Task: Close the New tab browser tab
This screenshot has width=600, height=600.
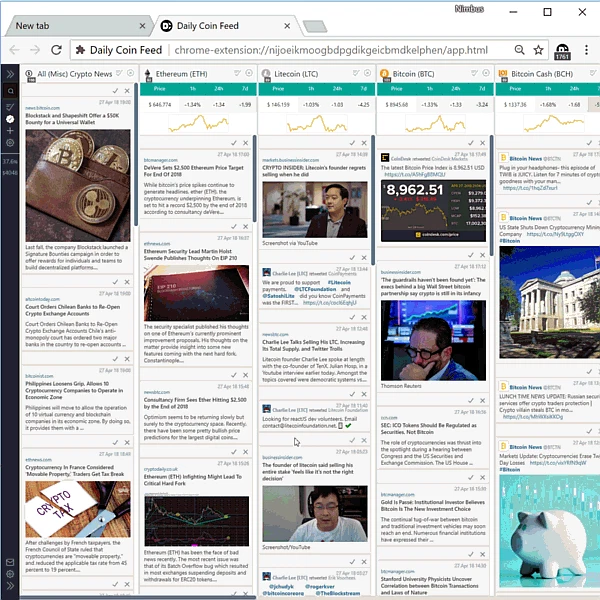Action: pyautogui.click(x=142, y=26)
